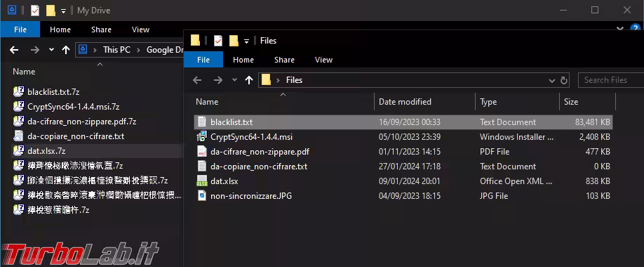Switch to Home tab in My Drive window

[x=60, y=30]
